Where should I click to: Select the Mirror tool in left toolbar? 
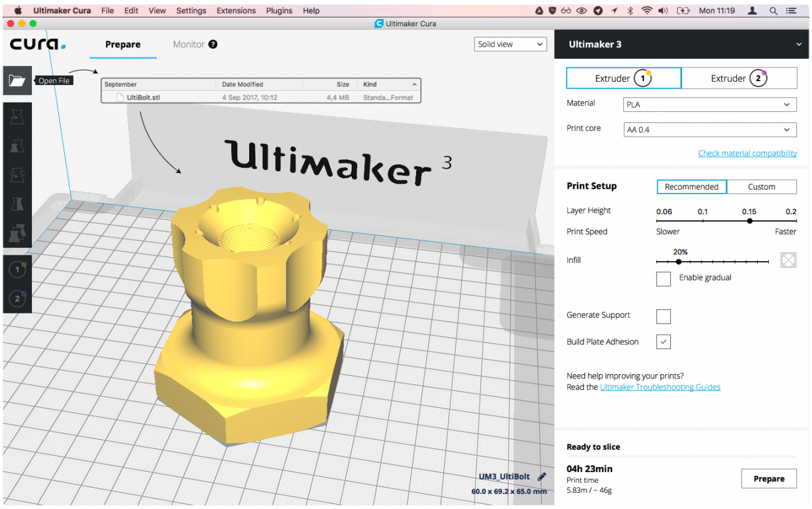point(17,204)
